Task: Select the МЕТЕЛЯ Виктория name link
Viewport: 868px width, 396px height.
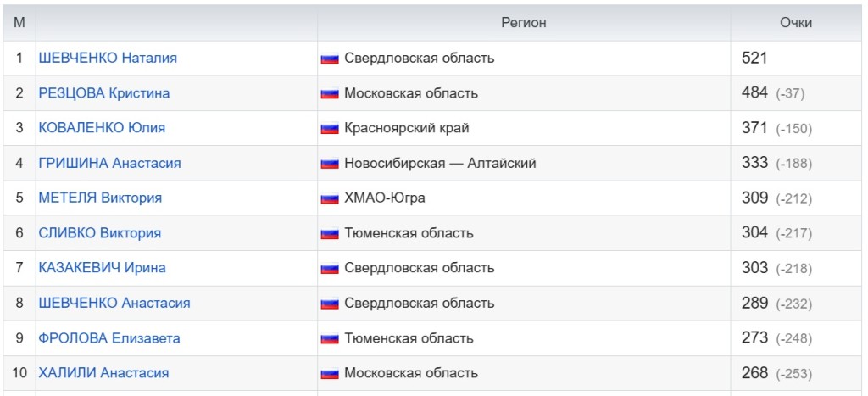Action: [100, 198]
